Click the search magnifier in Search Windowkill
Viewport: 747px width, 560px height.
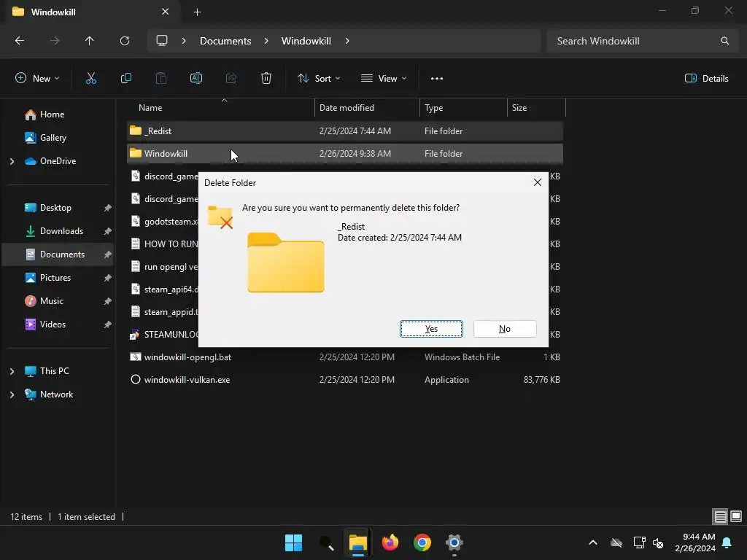[x=724, y=41]
